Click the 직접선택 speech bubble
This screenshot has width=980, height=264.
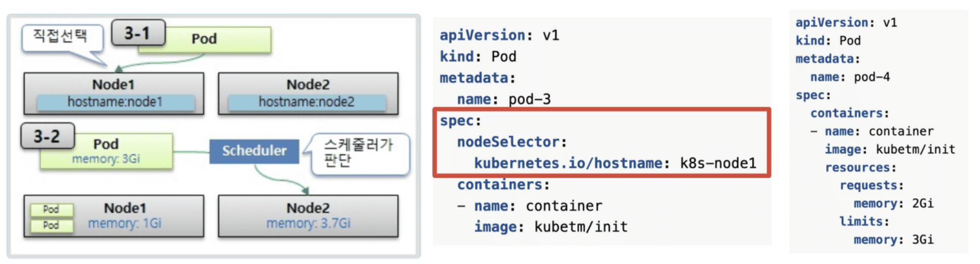coord(61,37)
